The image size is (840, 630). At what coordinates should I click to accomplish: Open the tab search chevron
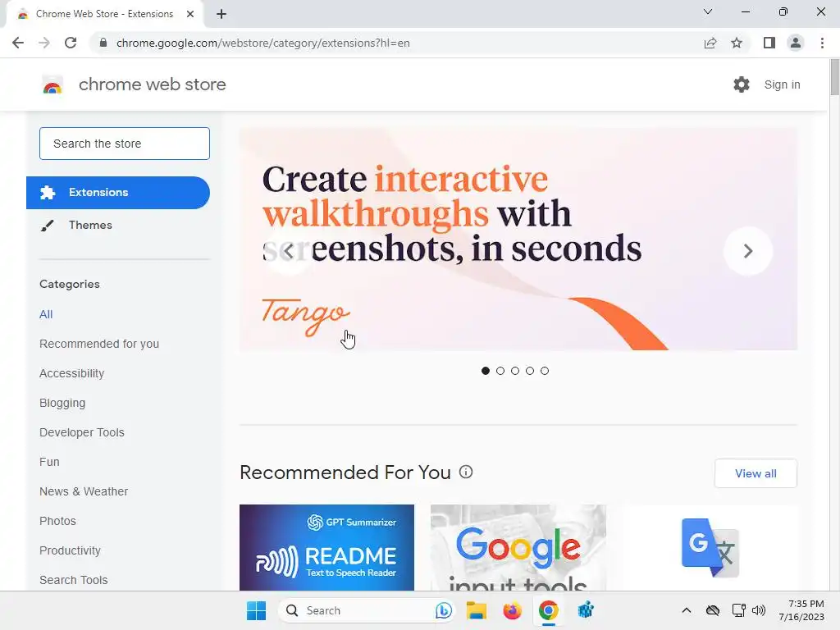click(x=708, y=11)
